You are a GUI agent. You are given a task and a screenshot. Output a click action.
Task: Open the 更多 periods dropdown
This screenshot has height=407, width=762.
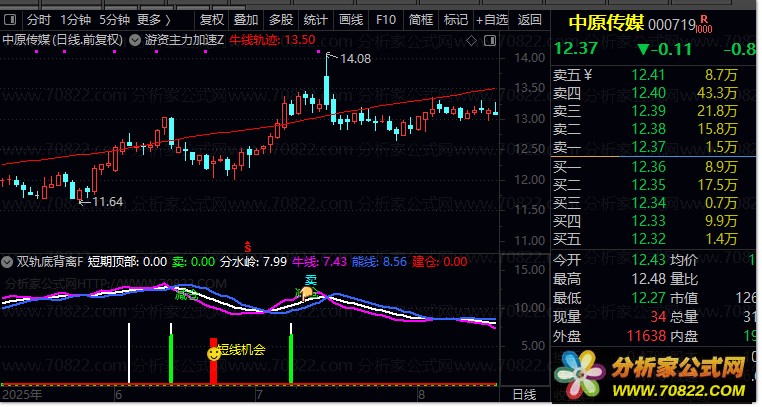(154, 20)
